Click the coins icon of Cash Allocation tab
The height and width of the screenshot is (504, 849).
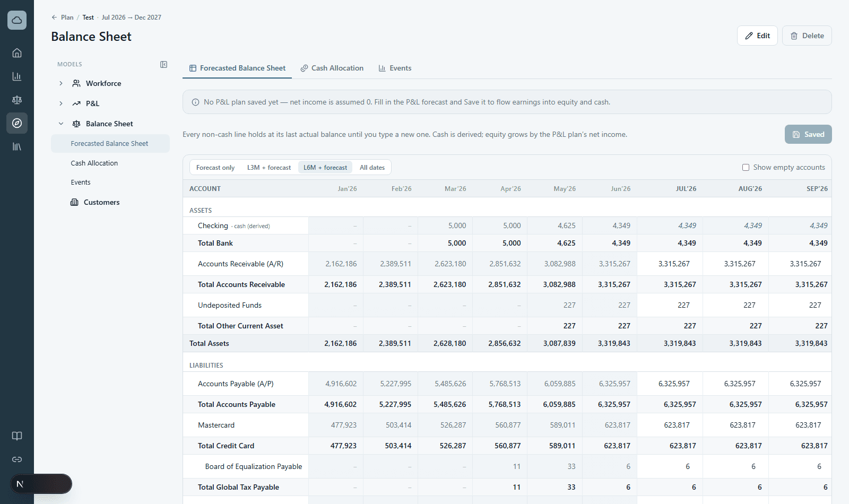[305, 68]
